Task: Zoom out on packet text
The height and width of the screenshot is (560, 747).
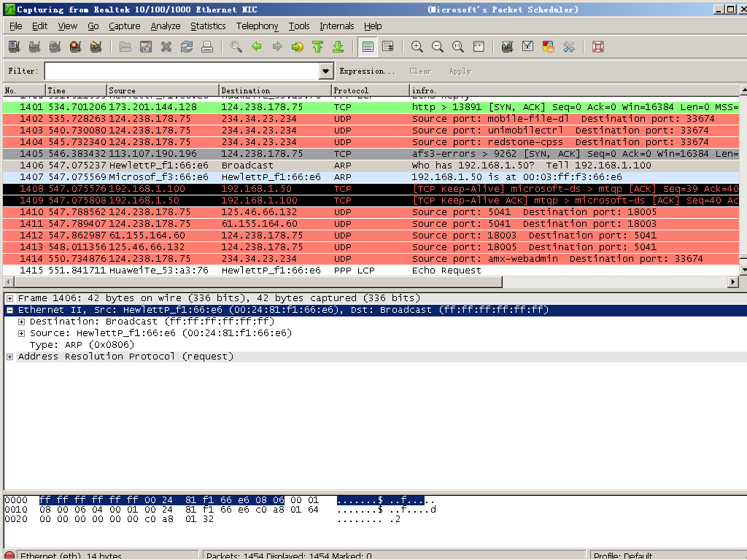Action: 438,47
